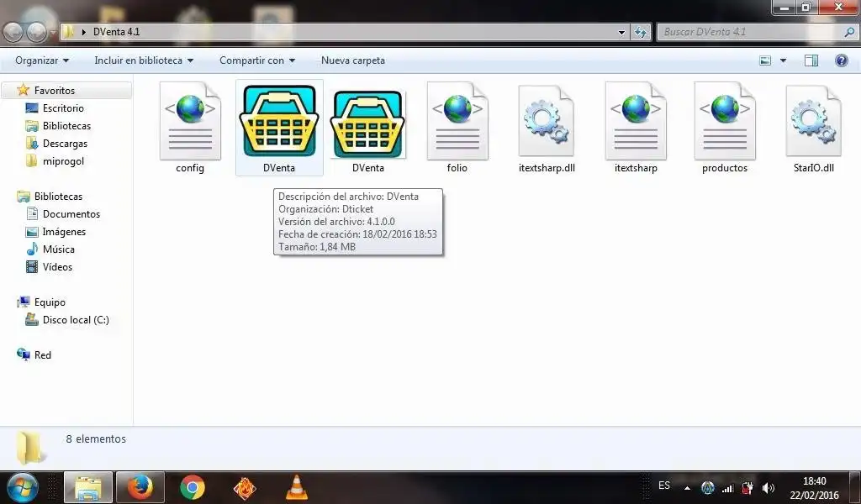Expand the breadcrumb arrow before DVenta 4.1
The width and height of the screenshot is (861, 504).
(x=83, y=32)
